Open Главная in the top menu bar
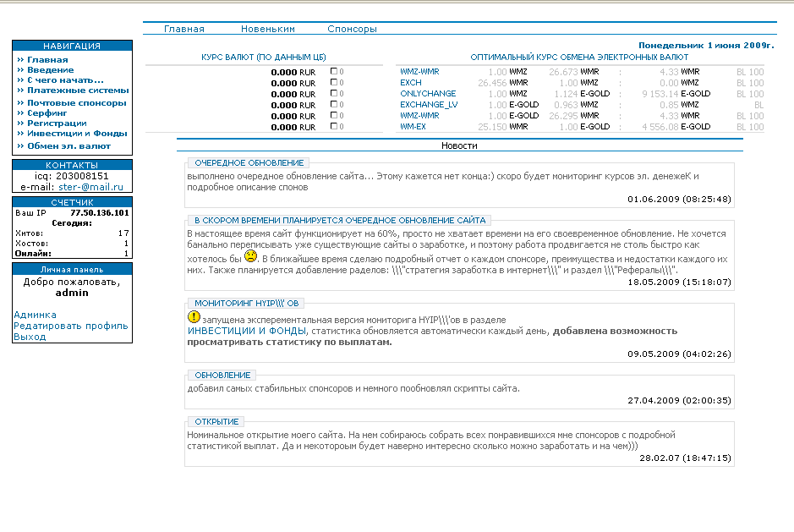Screen dimensions: 794x532 tap(184, 29)
